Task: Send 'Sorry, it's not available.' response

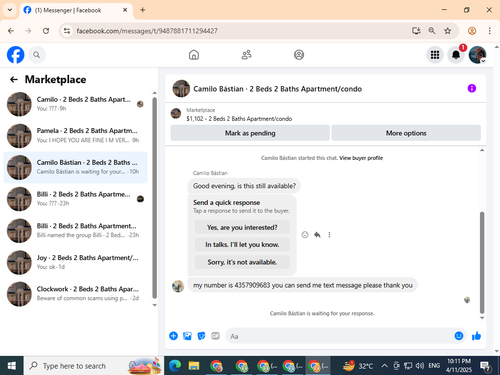Action: tap(242, 262)
